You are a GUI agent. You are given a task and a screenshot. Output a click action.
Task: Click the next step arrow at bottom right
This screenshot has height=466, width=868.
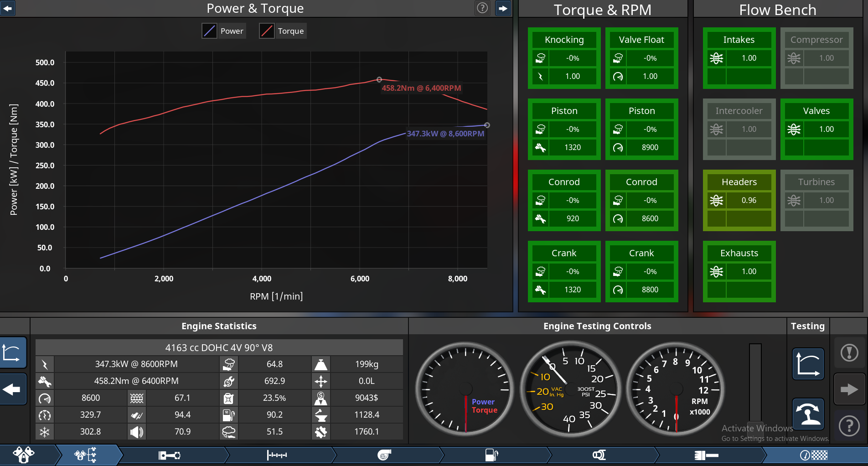(849, 389)
